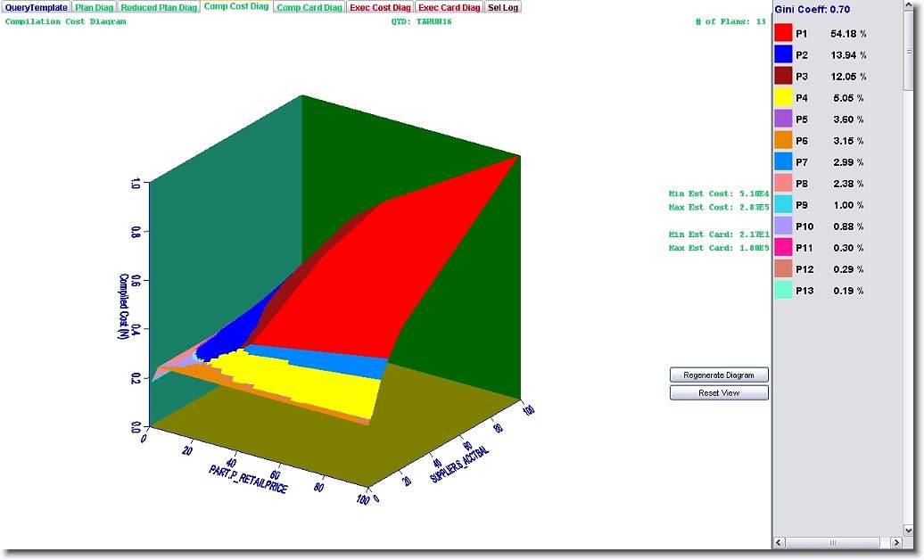This screenshot has height=560, width=924.
Task: Go to the Sel Log tab
Action: pyautogui.click(x=502, y=7)
